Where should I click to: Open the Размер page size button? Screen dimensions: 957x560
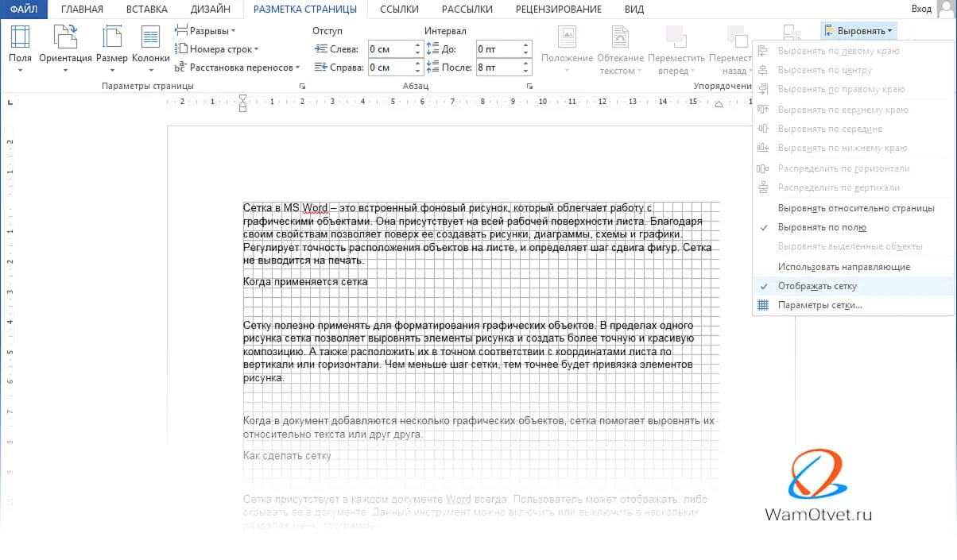point(112,48)
